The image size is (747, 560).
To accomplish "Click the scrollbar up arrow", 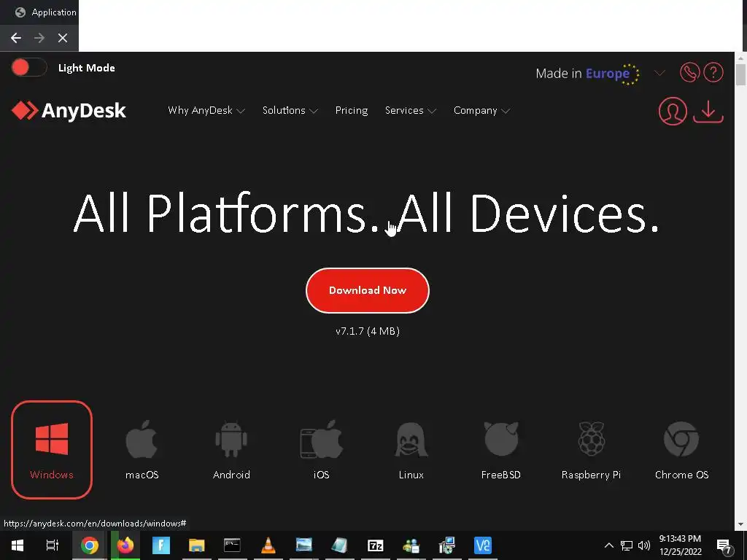I will (x=740, y=58).
